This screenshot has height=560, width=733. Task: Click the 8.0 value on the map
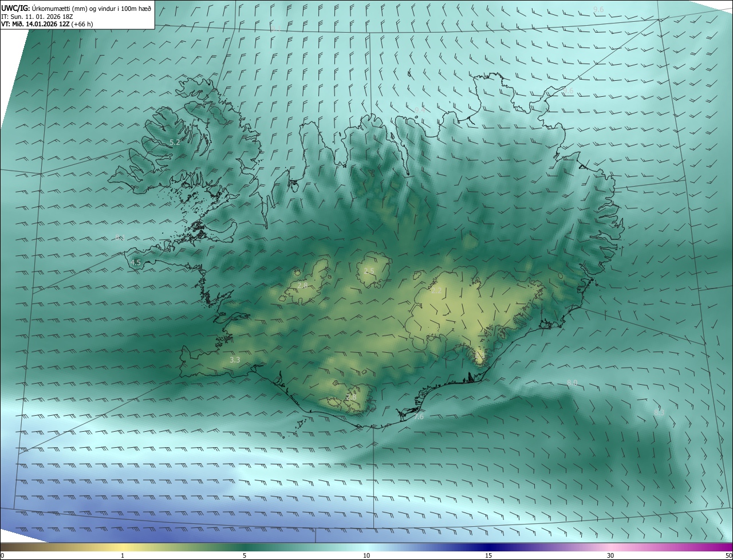point(572,382)
